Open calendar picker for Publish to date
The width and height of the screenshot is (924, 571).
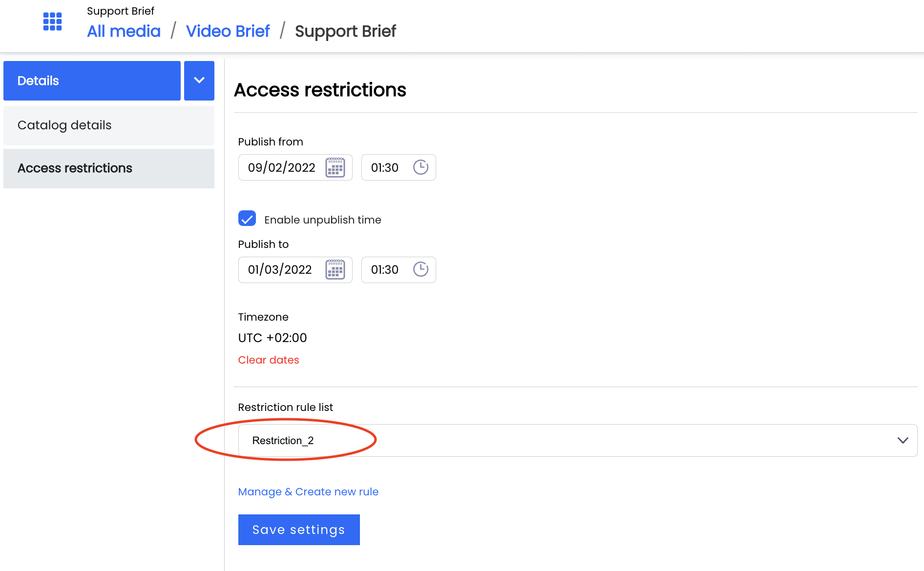335,269
